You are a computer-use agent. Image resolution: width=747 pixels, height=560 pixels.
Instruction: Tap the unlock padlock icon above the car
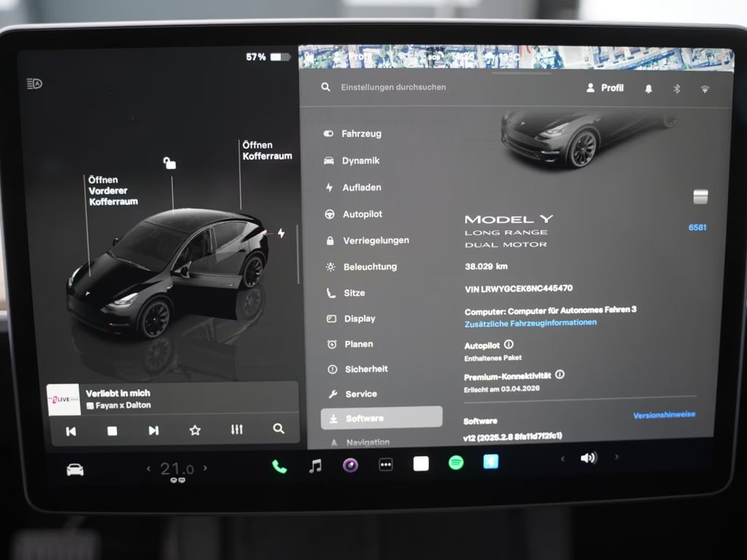170,163
